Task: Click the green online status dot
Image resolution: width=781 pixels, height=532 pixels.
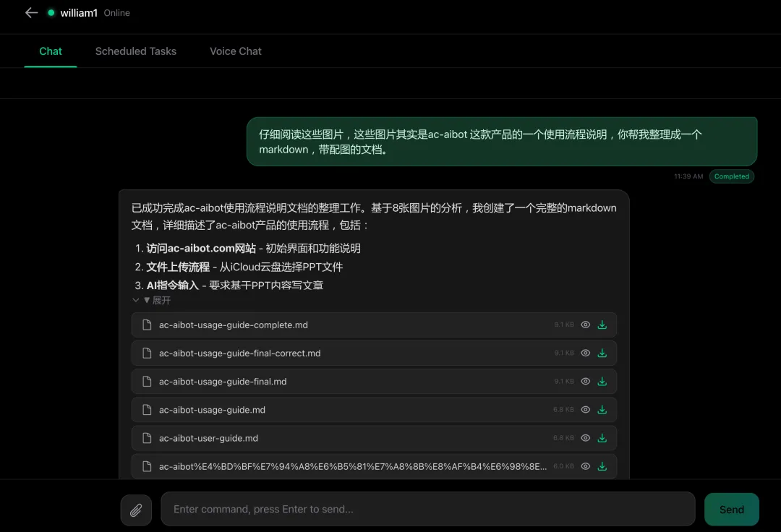Action: click(x=51, y=13)
